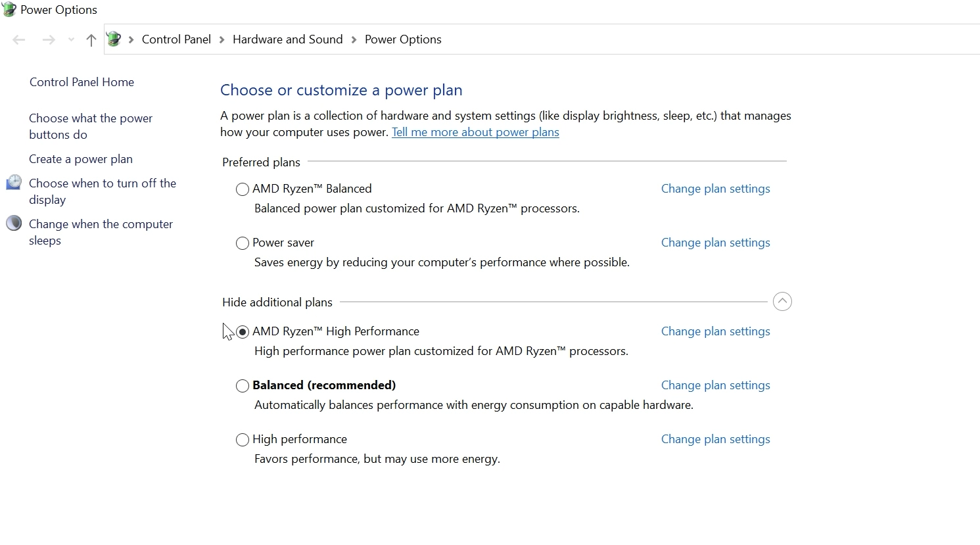This screenshot has height=545, width=980.
Task: Click the Power Options title bar icon
Action: [9, 9]
